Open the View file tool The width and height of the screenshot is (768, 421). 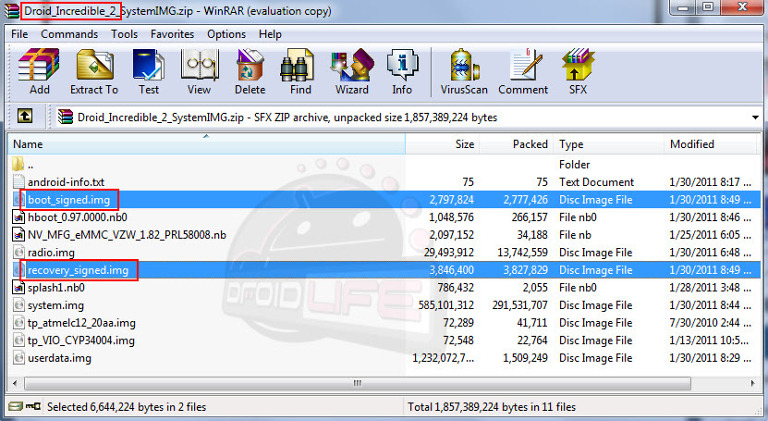tap(198, 71)
